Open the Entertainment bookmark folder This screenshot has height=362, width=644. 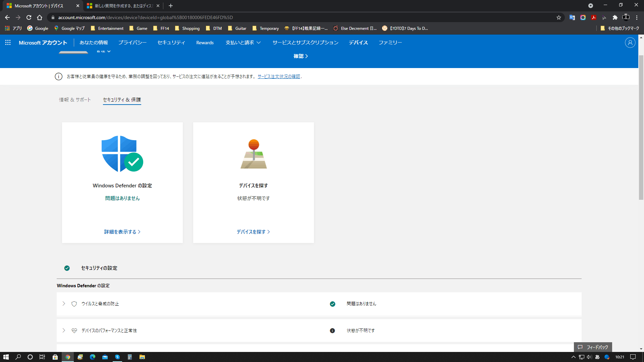tap(107, 28)
